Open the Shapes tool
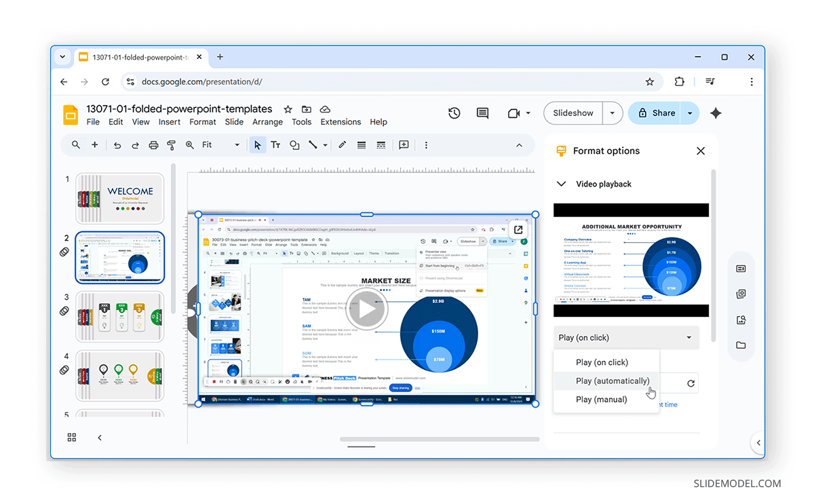 pyautogui.click(x=294, y=144)
